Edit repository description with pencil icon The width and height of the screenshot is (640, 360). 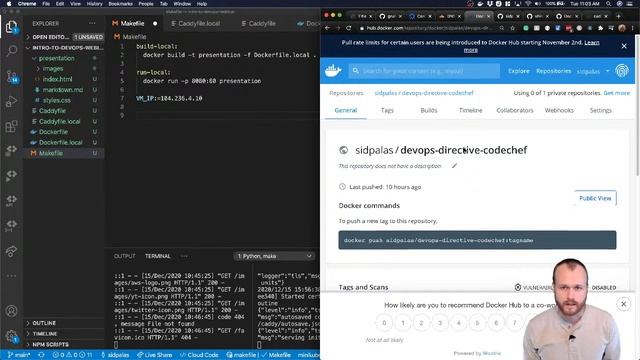(x=454, y=166)
